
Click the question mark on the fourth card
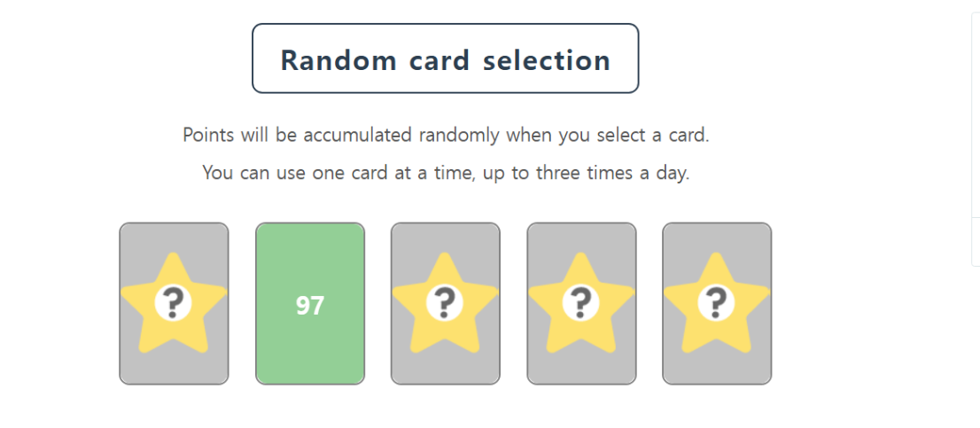[x=580, y=302]
